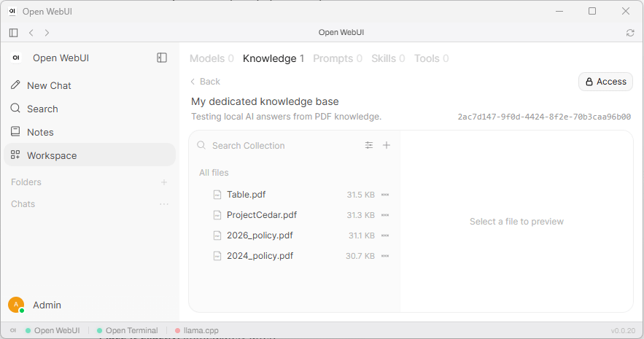
Task: Click the 2026_policy.pdf document icon
Action: (x=217, y=235)
